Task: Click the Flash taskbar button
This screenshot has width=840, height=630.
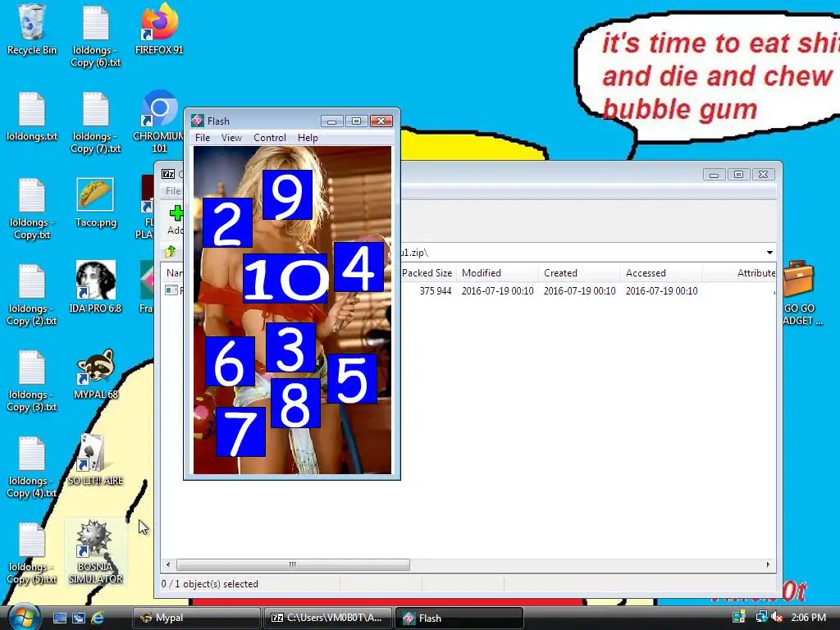Action: click(459, 618)
